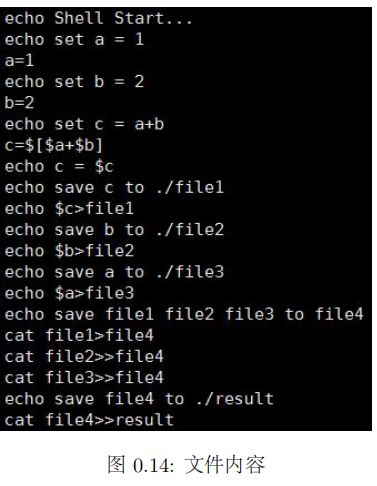Click the 'c=$[$a+$b]' expression line
This screenshot has width=377, height=486.
[x=54, y=145]
